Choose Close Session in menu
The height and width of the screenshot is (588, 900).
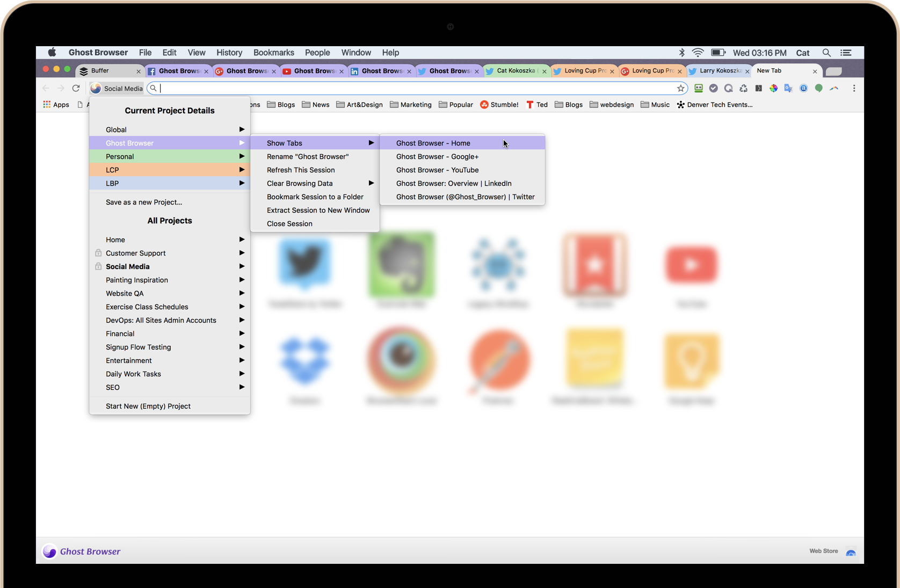tap(315, 223)
